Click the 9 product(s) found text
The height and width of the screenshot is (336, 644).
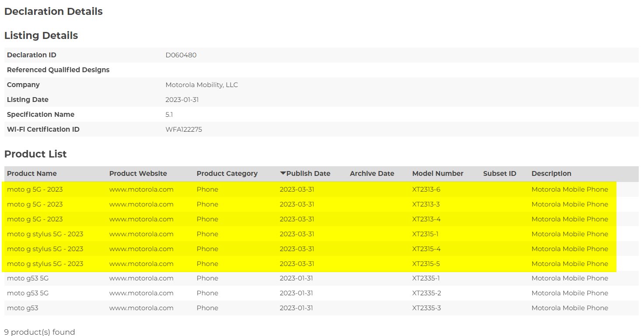point(39,332)
